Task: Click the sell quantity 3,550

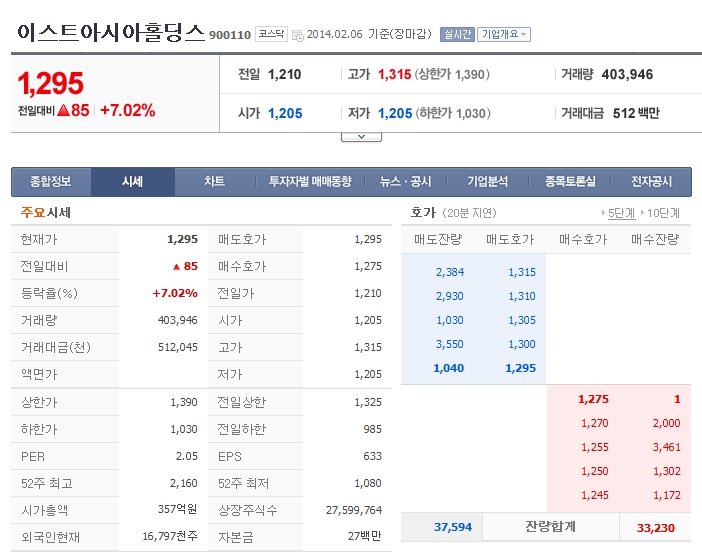Action: coord(450,344)
